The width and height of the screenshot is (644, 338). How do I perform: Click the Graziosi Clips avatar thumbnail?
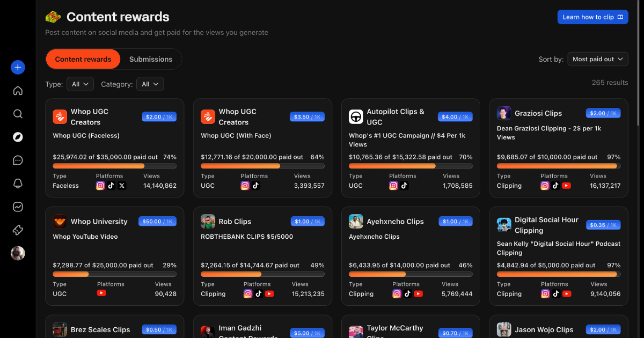pyautogui.click(x=504, y=113)
